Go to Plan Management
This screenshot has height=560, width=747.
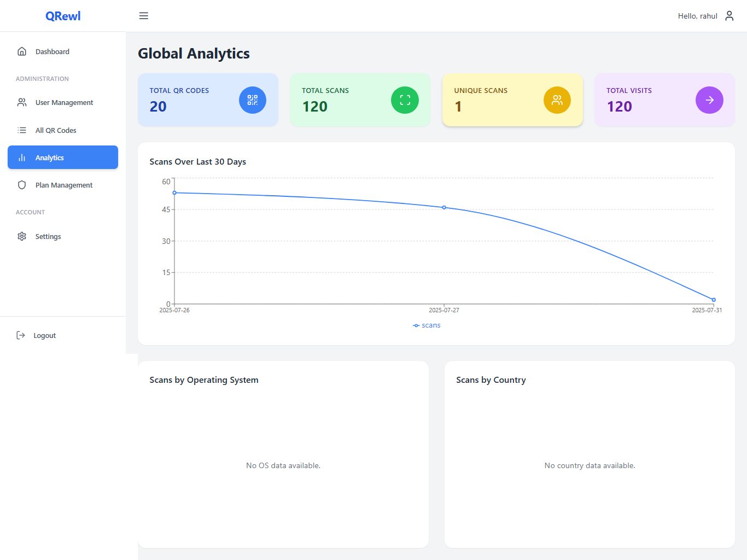pos(63,185)
